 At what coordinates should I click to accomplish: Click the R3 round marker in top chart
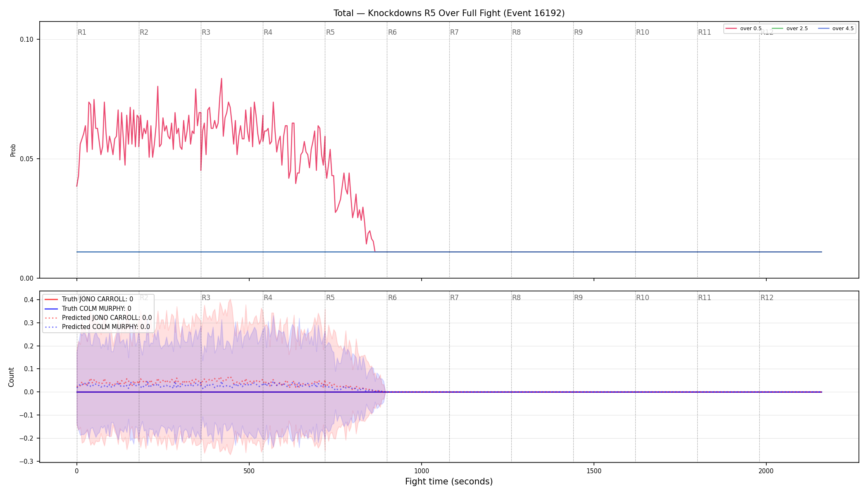206,32
